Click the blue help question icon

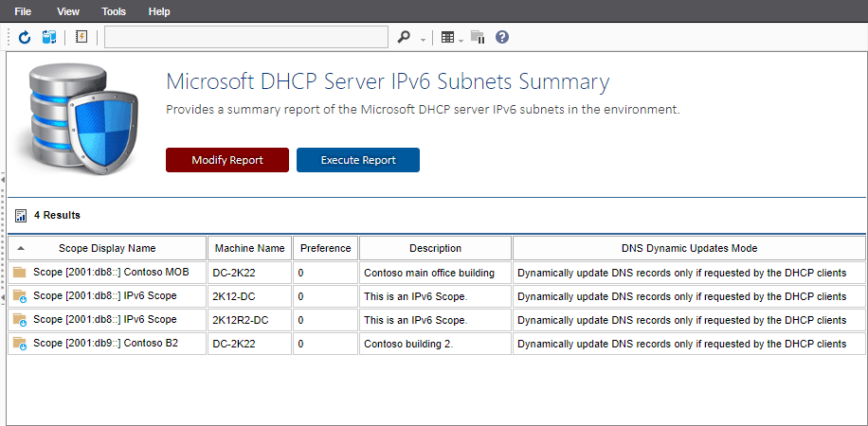pos(502,37)
